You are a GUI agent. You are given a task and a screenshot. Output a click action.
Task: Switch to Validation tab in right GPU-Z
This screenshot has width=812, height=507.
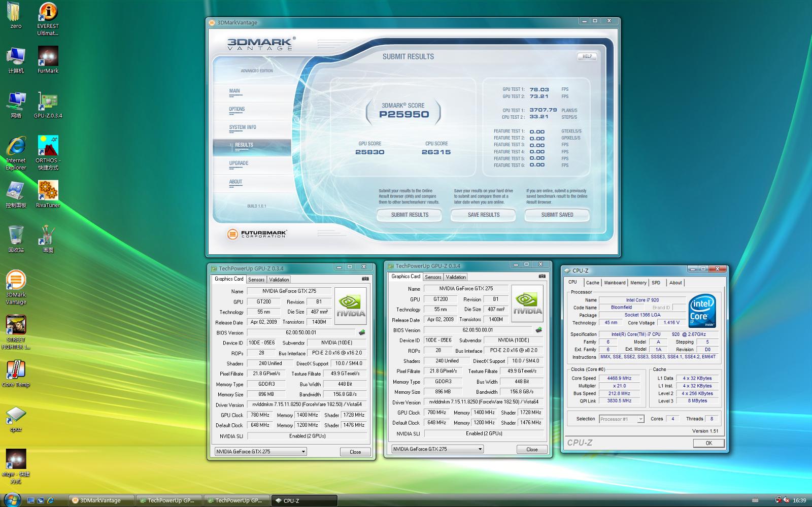455,277
